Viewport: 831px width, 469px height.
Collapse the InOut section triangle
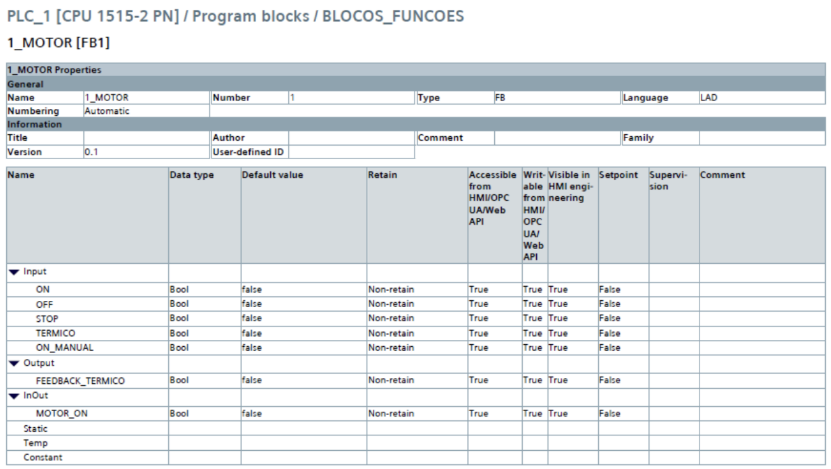tap(14, 396)
